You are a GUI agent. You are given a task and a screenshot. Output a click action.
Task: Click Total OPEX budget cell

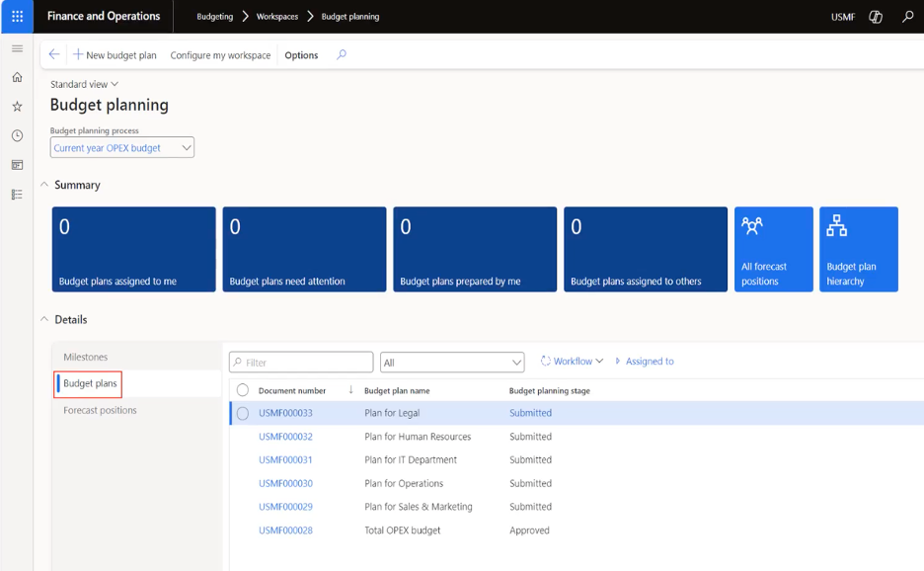click(403, 530)
